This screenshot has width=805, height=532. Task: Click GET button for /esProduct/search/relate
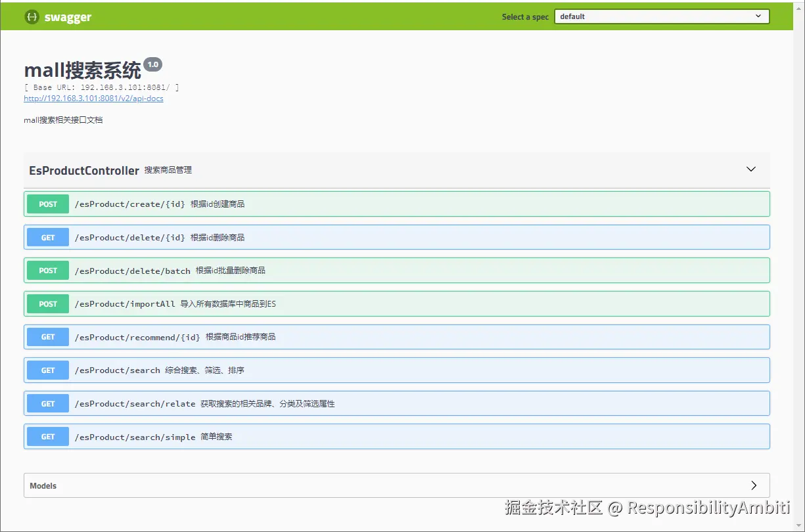coord(48,404)
